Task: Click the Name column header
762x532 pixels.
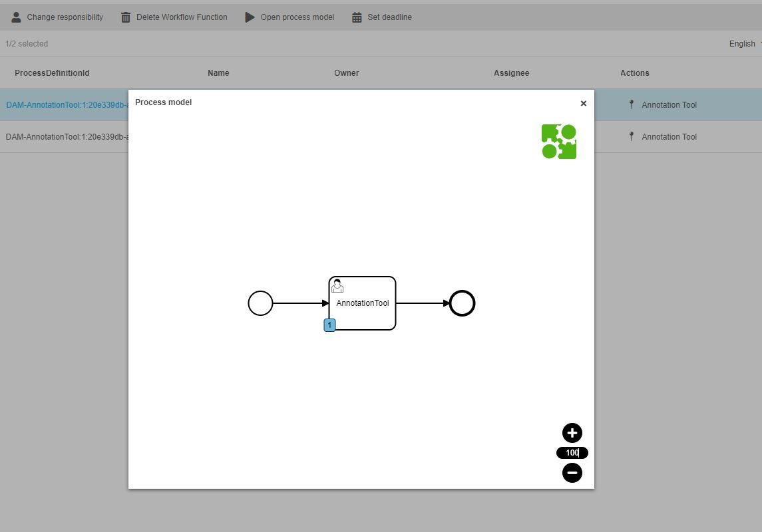Action: click(218, 73)
